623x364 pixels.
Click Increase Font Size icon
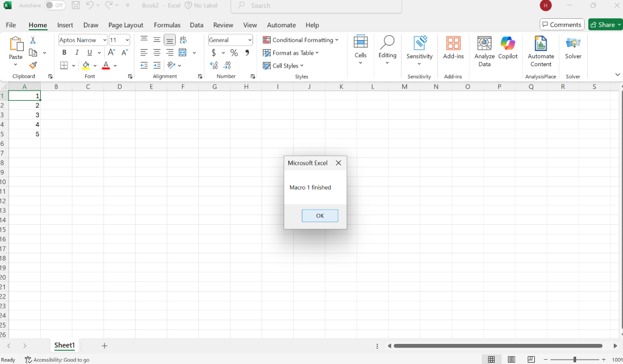point(112,52)
